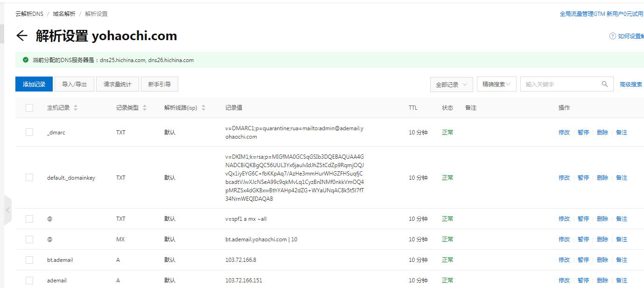Image resolution: width=644 pixels, height=288 pixels.
Task: Click the help question mark icon
Action: [612, 36]
